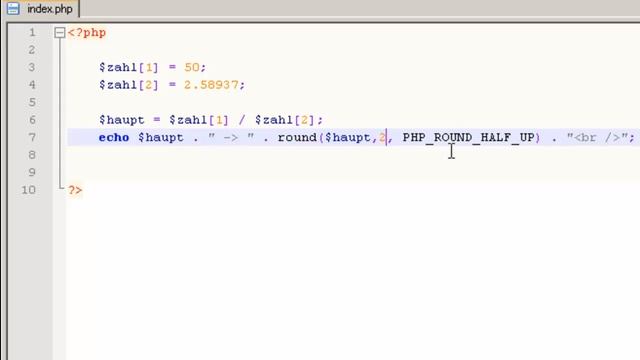Click the value 50 on line 3
This screenshot has width=640, height=360.
191,67
